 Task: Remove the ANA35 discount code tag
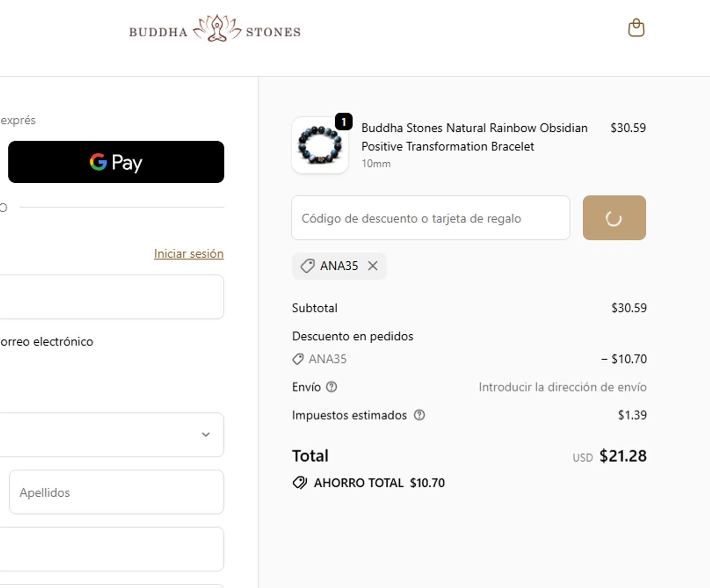click(373, 266)
